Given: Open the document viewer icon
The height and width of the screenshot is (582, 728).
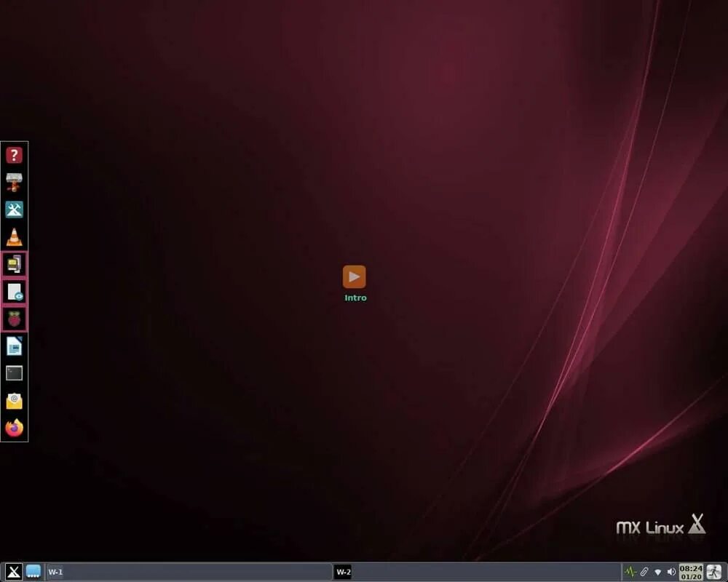Looking at the screenshot, I should click(13, 292).
